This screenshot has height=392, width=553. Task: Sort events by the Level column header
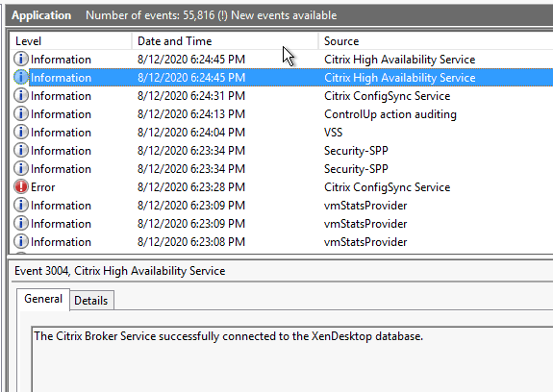point(70,41)
